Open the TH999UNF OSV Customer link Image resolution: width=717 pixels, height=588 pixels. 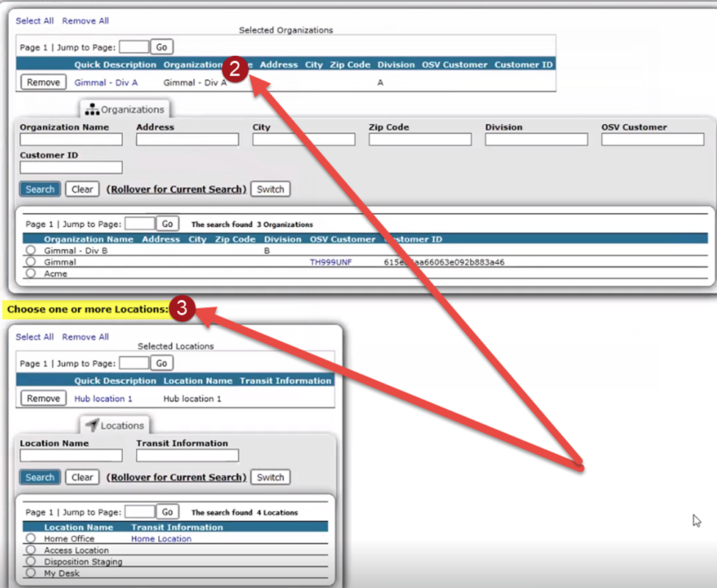(330, 262)
